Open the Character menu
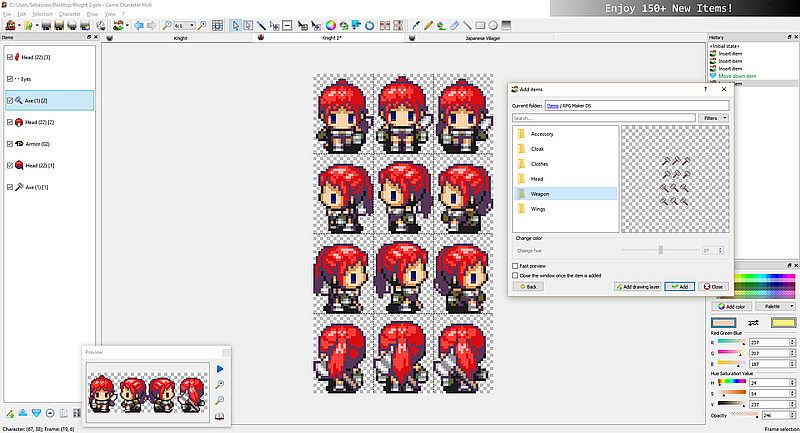800x433 pixels. click(69, 15)
